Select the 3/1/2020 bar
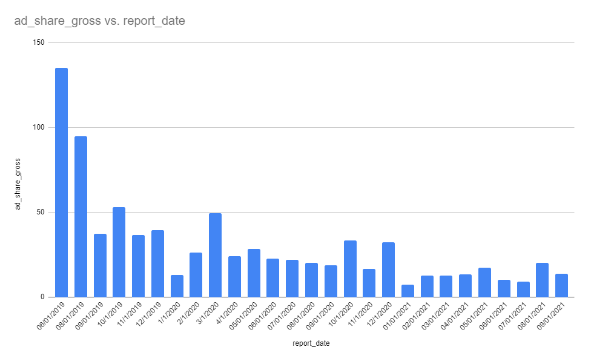591x364 pixels. click(215, 255)
